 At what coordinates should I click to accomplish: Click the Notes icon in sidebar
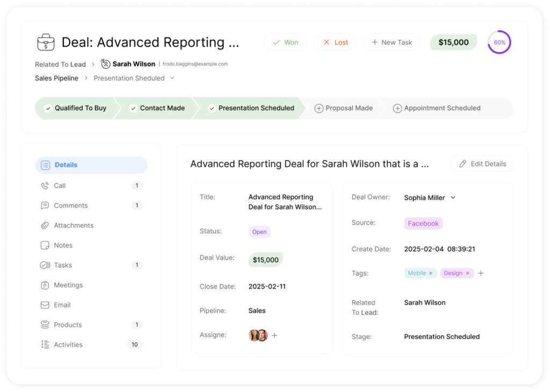(45, 245)
